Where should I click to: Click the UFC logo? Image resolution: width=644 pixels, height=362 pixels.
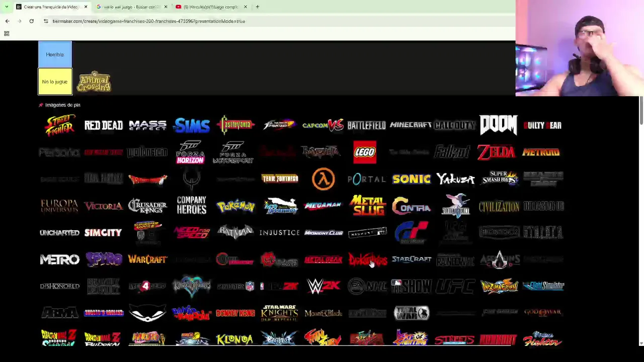[x=455, y=287]
